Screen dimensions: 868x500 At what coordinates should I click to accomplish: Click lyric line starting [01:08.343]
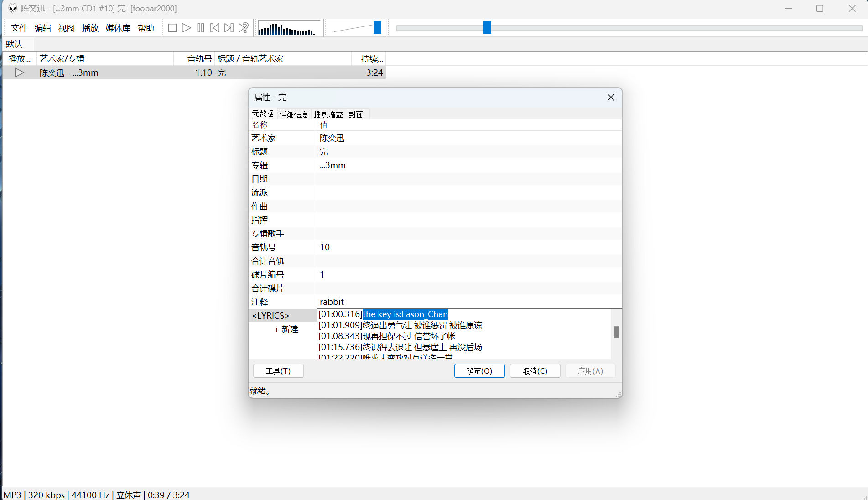click(387, 336)
